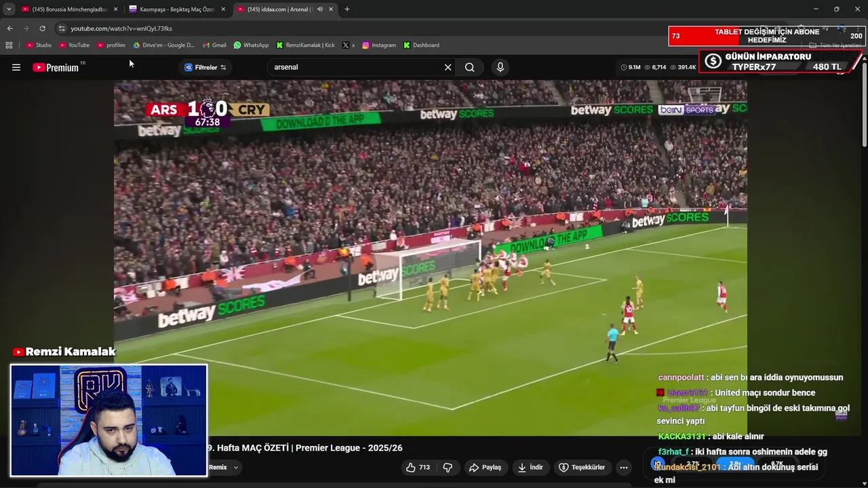Open a new browser tab
868x488 pixels.
(x=347, y=9)
